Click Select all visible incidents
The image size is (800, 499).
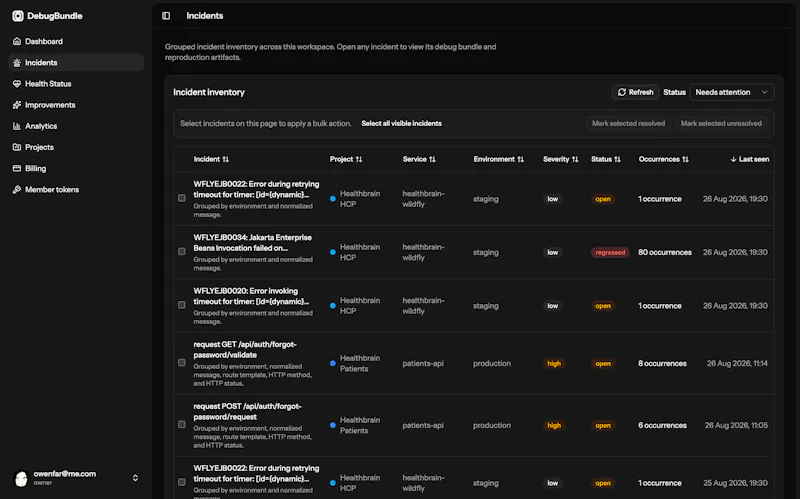point(402,123)
